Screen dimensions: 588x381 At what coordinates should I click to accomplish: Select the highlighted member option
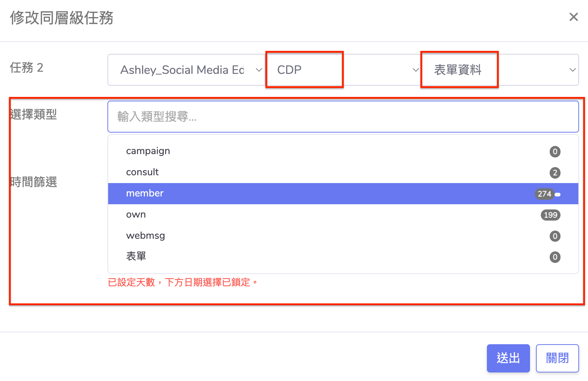145,193
